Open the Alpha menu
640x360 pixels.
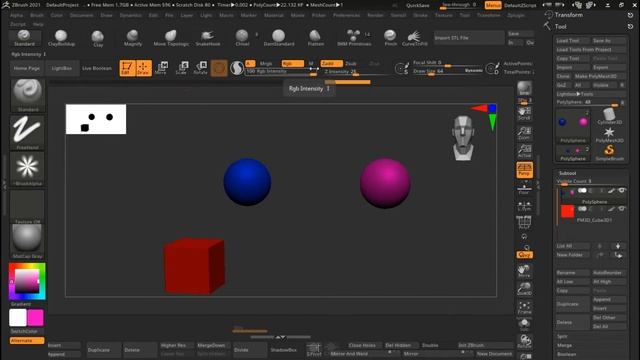tap(16, 15)
